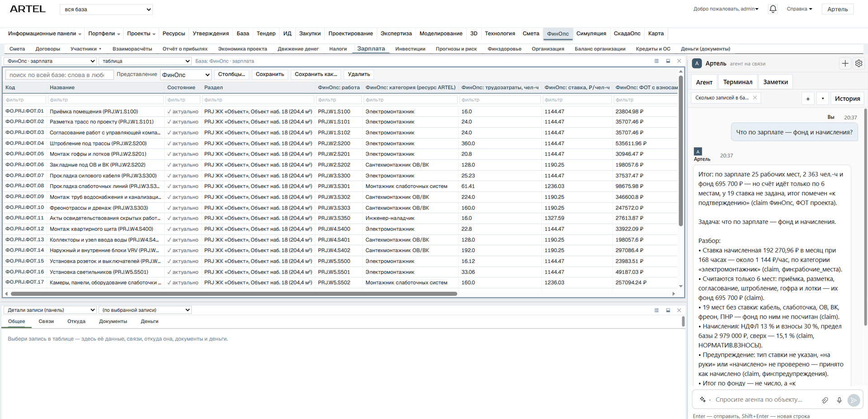Click the Удалить button
This screenshot has width=868, height=419.
[359, 74]
